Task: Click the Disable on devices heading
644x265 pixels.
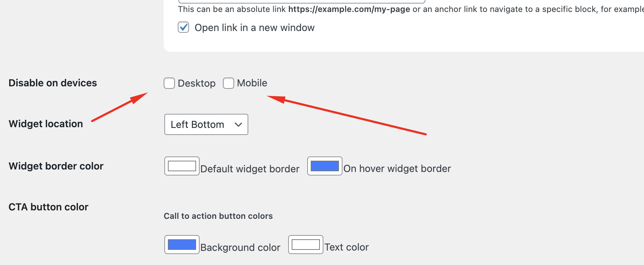Action: tap(53, 83)
